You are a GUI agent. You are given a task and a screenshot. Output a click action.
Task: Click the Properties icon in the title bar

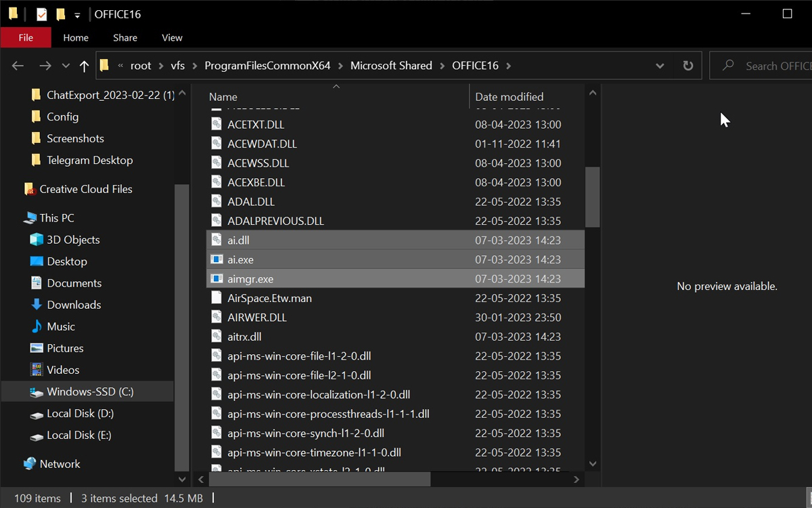coord(41,14)
